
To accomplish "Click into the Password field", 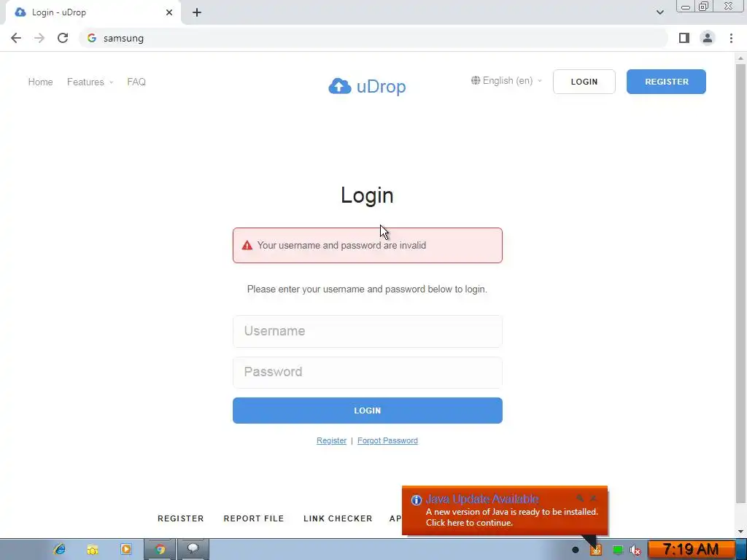I will coord(368,372).
